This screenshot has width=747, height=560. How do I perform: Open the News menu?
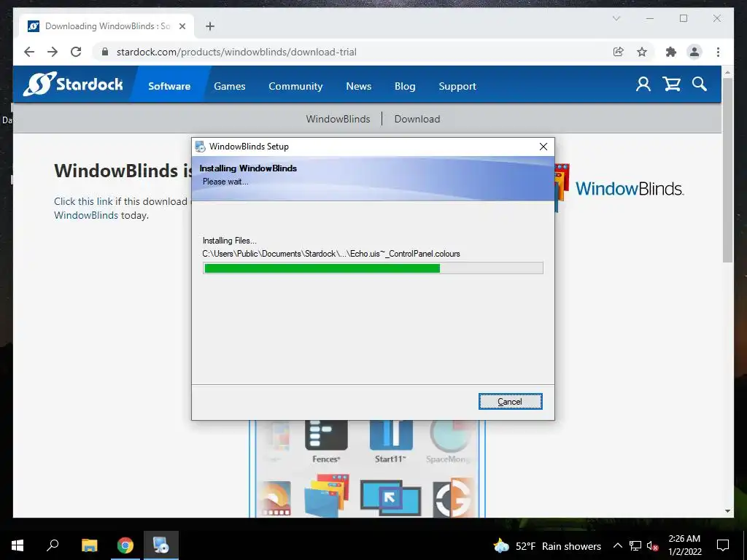pos(359,86)
